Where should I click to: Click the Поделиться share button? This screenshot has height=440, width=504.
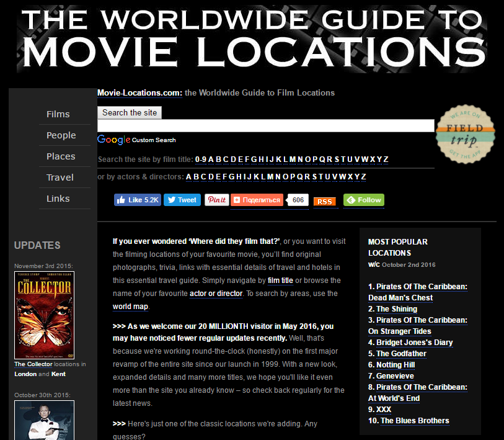tap(256, 200)
